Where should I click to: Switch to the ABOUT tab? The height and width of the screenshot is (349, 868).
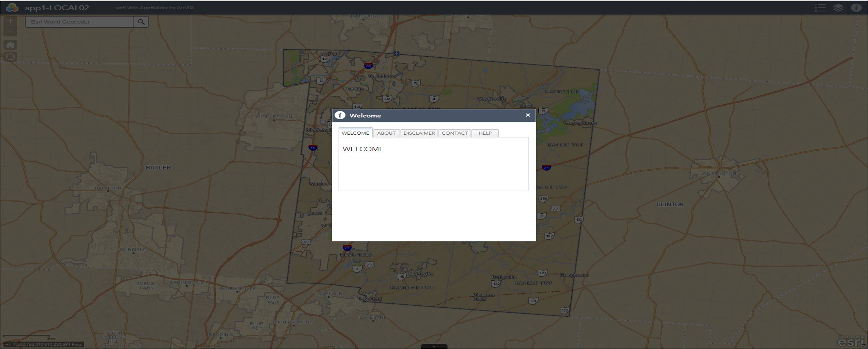pos(386,133)
